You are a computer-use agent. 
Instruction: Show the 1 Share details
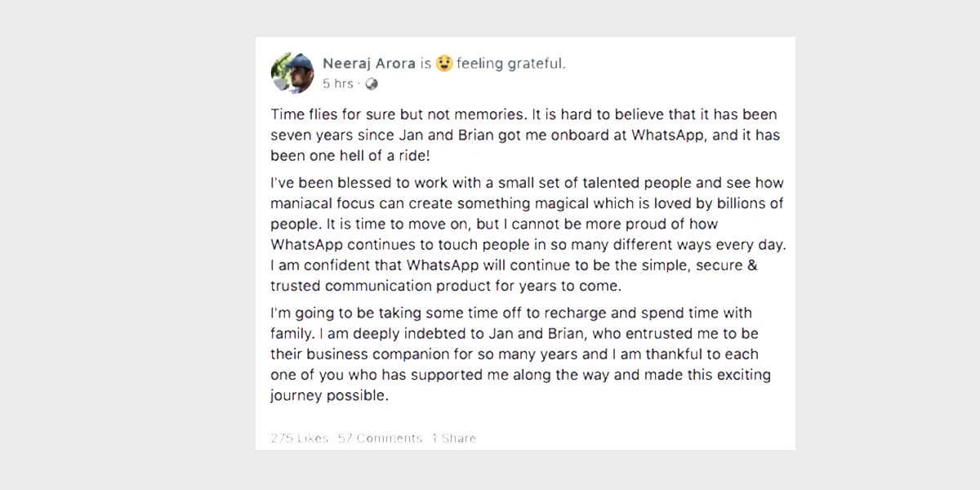(x=454, y=439)
